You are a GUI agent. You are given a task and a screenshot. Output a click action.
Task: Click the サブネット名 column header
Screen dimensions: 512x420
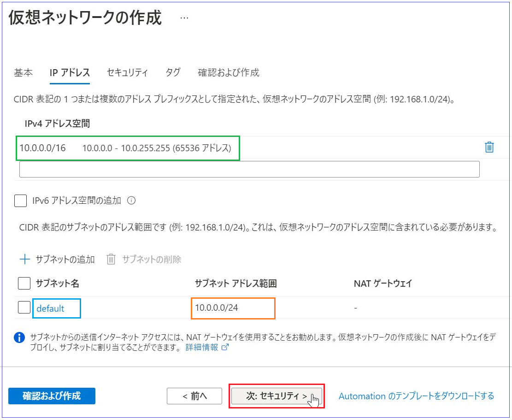tap(58, 283)
